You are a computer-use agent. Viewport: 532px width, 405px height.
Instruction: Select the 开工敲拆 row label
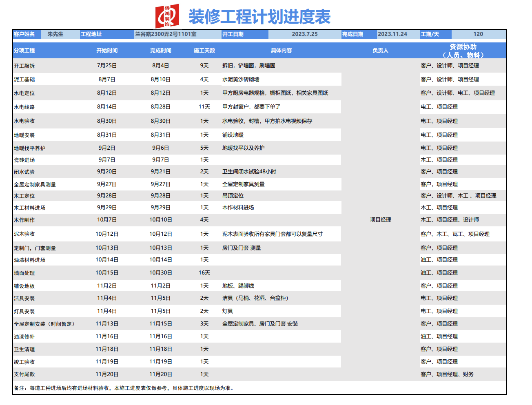click(24, 66)
